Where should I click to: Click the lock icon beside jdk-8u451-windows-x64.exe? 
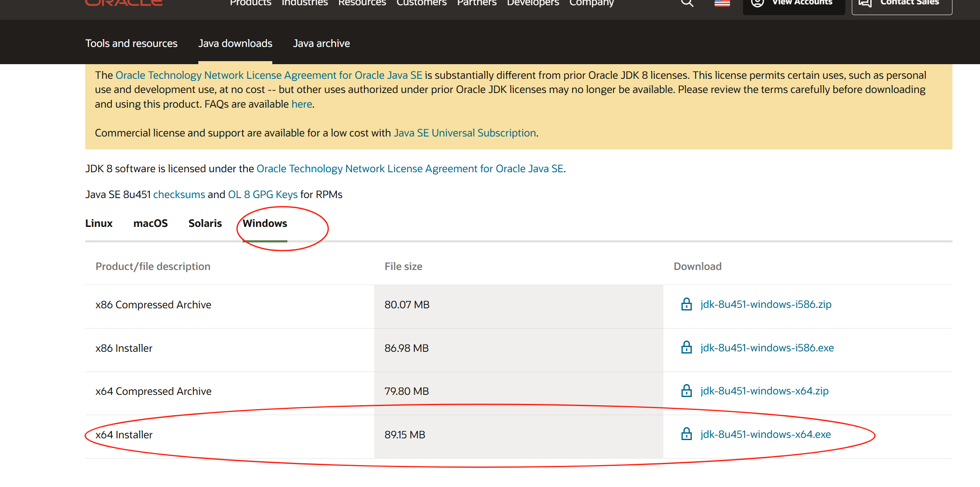(x=686, y=434)
